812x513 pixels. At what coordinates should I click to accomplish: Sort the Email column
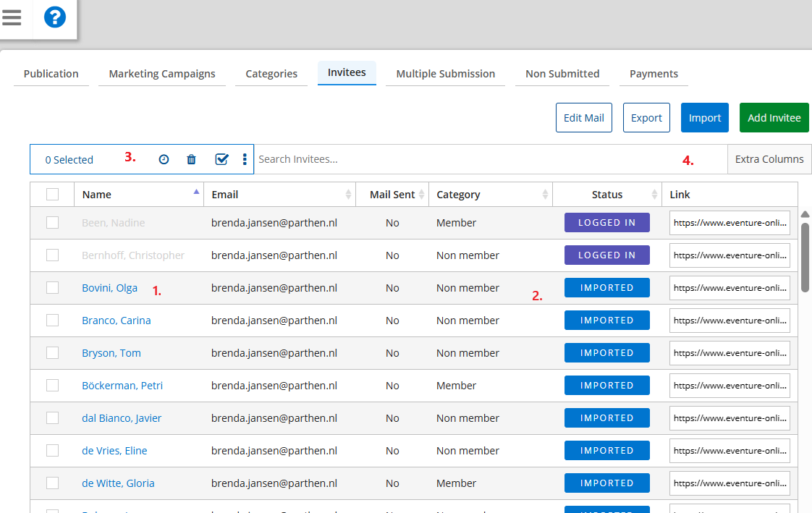(x=348, y=195)
